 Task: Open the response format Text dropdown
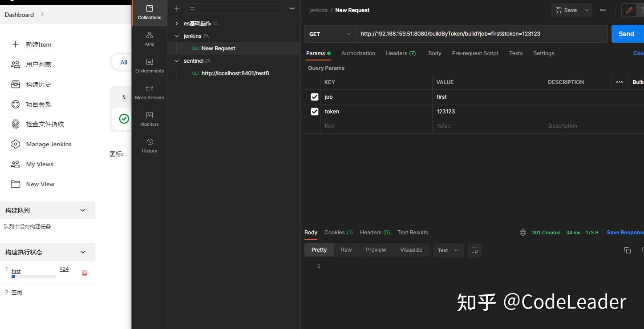coord(448,250)
